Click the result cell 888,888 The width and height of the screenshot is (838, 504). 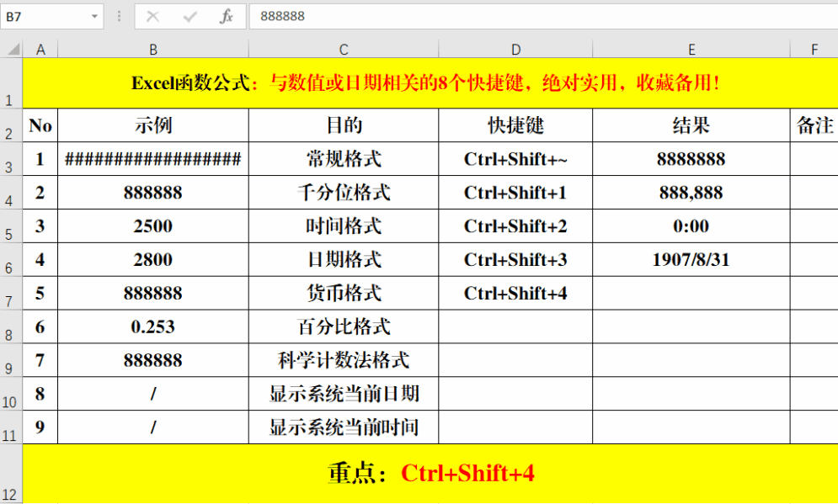pos(691,193)
